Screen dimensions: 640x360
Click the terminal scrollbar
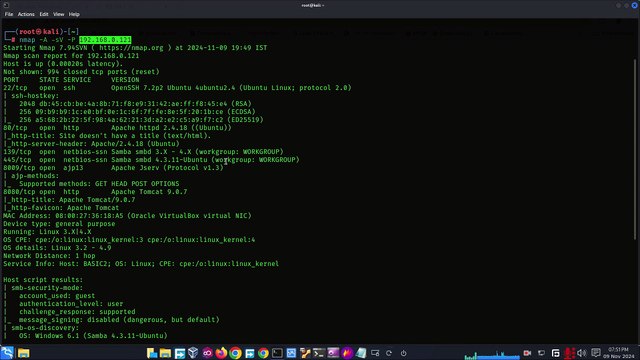(x=635, y=149)
